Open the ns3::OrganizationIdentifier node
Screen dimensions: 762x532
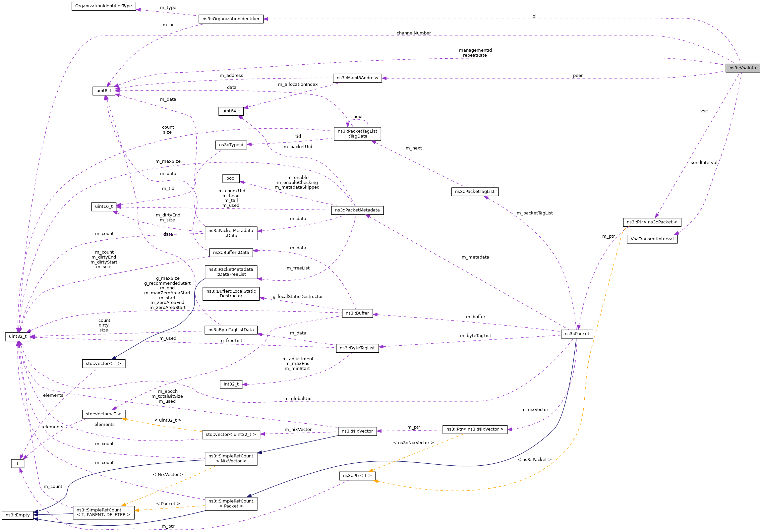point(231,19)
